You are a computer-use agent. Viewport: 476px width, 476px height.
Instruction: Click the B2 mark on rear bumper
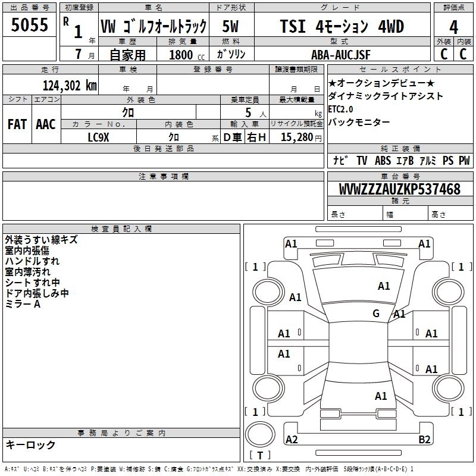[x=424, y=440]
